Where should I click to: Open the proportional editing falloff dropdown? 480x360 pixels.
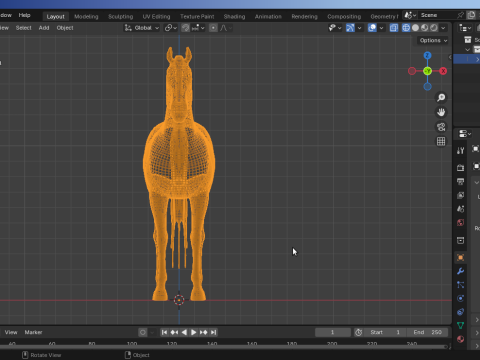[226, 28]
